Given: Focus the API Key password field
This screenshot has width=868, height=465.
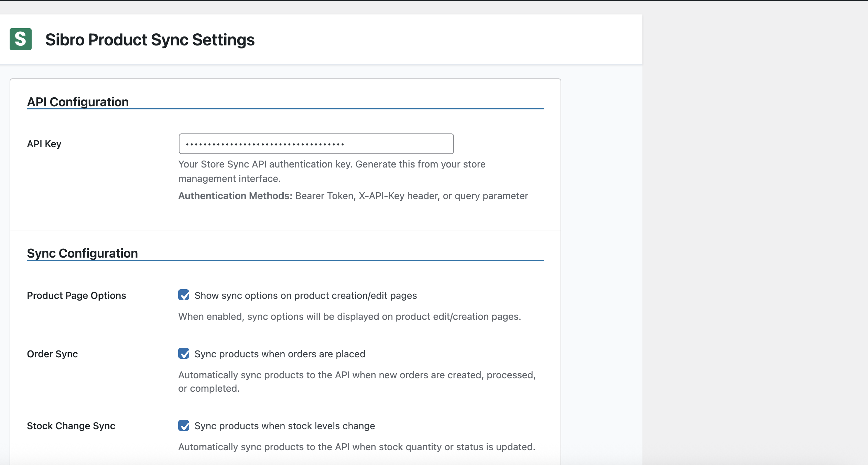Looking at the screenshot, I should (316, 144).
